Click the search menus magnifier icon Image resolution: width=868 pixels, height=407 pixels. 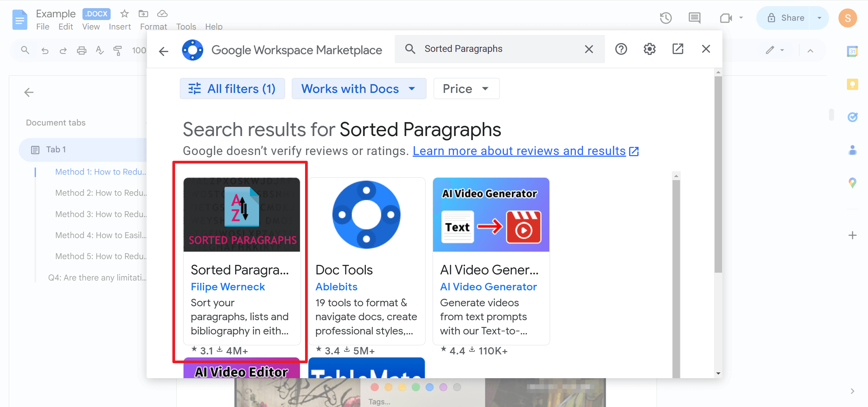pos(25,51)
